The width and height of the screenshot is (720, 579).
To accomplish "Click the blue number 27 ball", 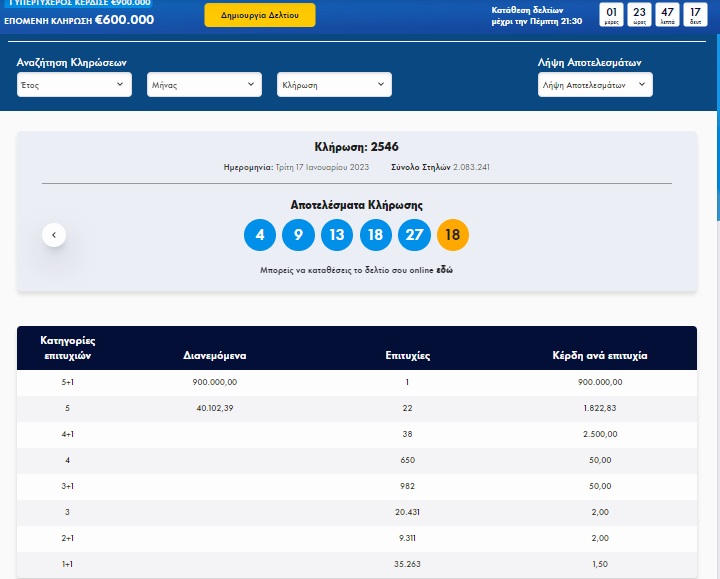I will (x=414, y=235).
